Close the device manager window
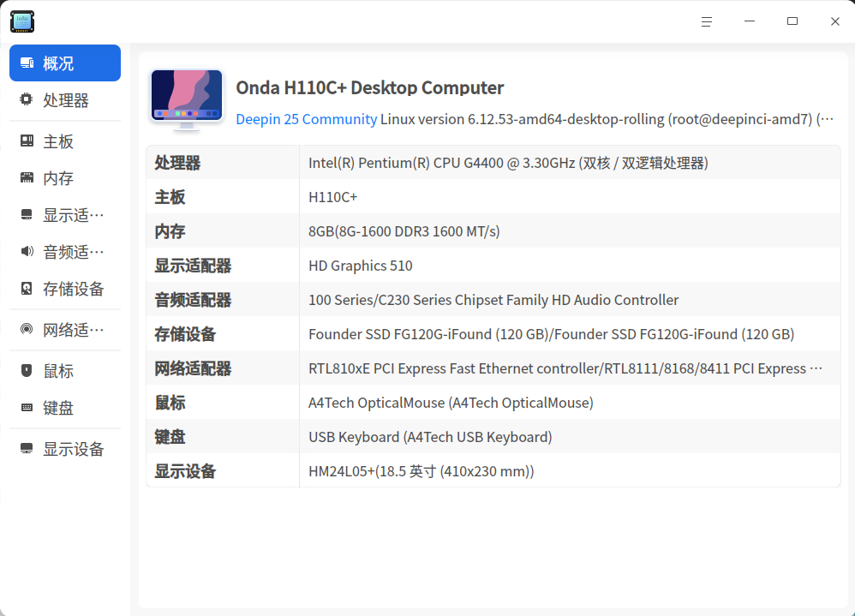This screenshot has width=855, height=616. pyautogui.click(x=834, y=21)
